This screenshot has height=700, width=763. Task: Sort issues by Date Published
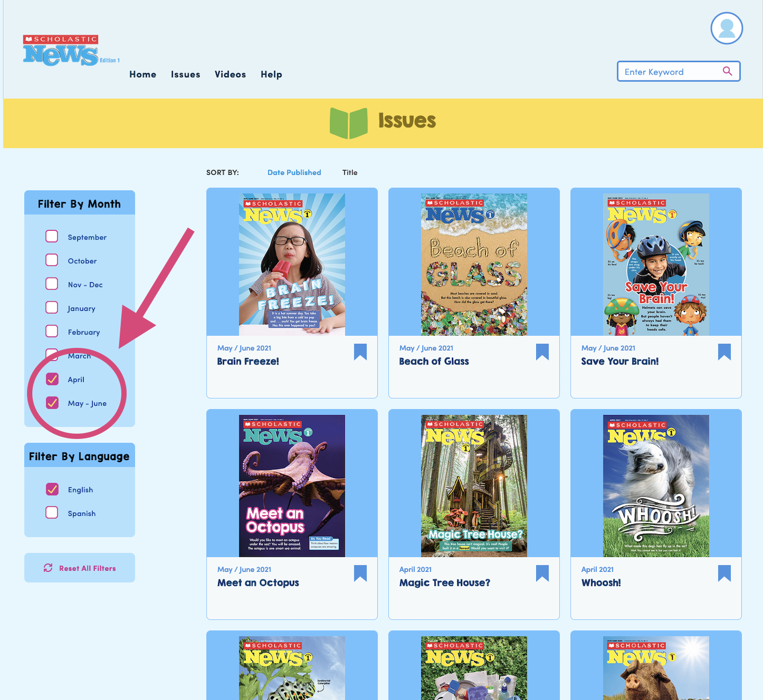[x=294, y=173]
